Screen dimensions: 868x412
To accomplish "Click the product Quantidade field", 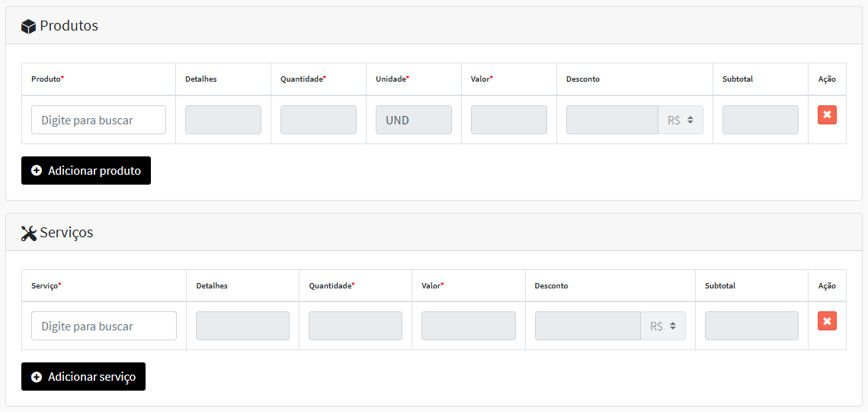I will click(319, 120).
